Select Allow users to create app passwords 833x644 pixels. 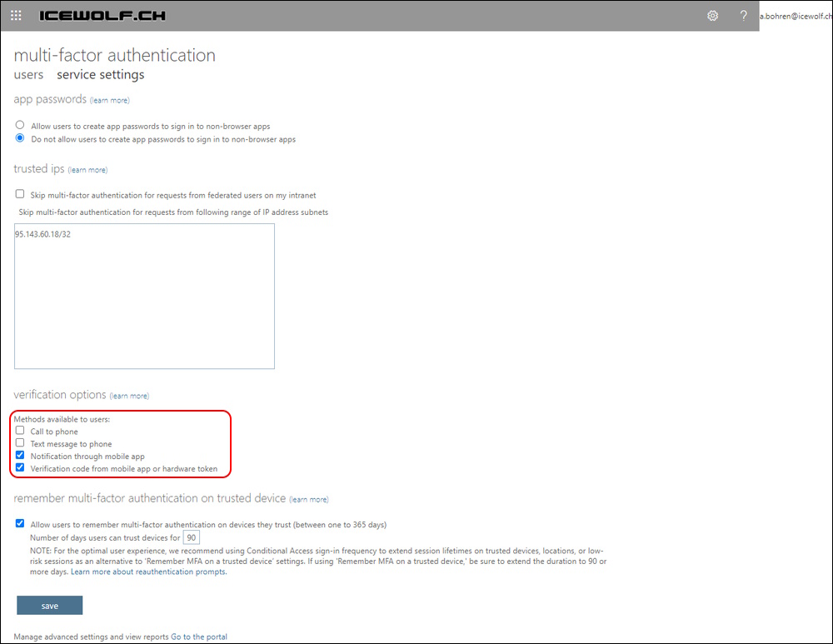(x=20, y=125)
